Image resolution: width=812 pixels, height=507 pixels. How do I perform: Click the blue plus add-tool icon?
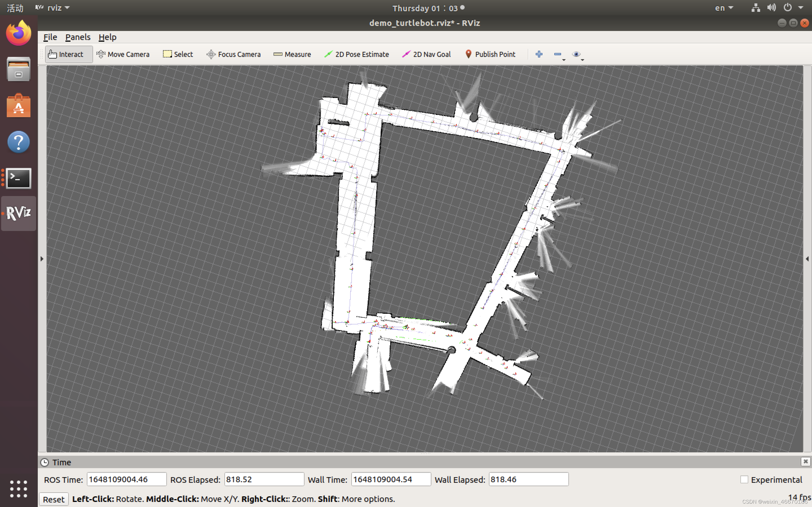coord(539,54)
